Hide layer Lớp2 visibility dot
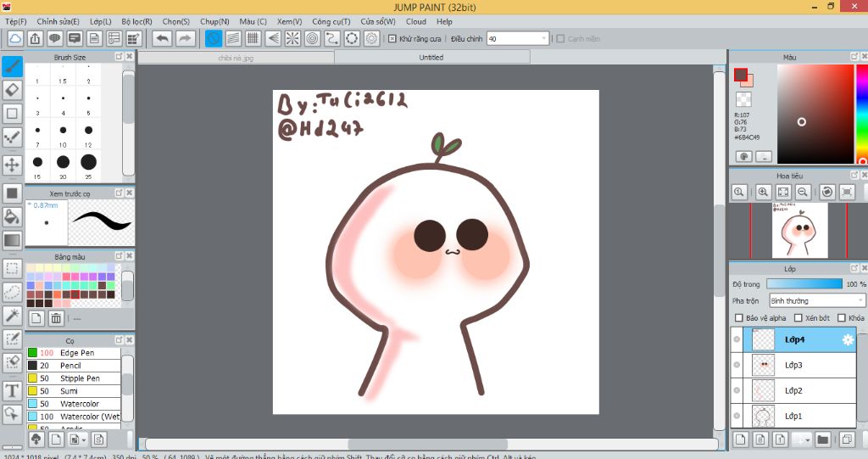This screenshot has width=868, height=459. pos(737,390)
